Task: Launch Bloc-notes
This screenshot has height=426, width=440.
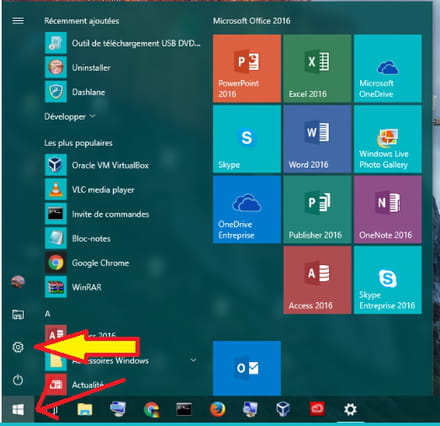Action: [x=123, y=238]
